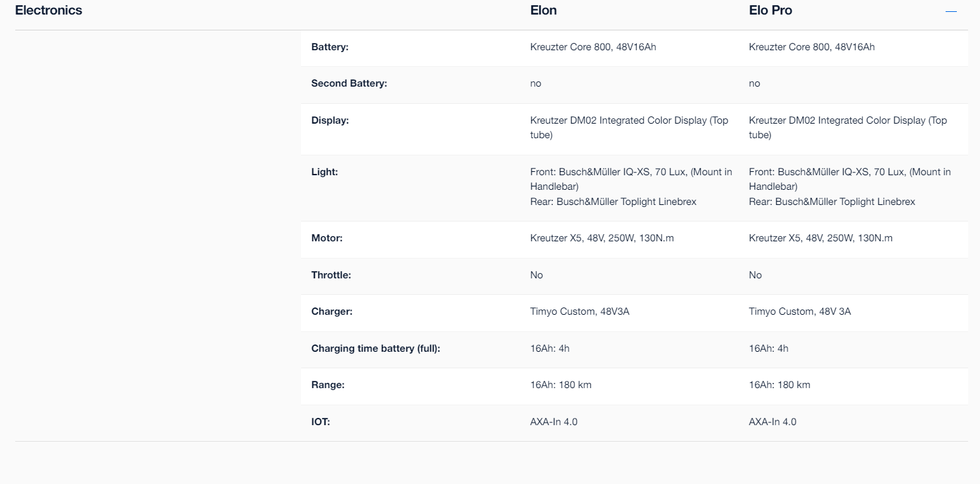This screenshot has width=980, height=484.
Task: Click the Display row label
Action: click(330, 120)
